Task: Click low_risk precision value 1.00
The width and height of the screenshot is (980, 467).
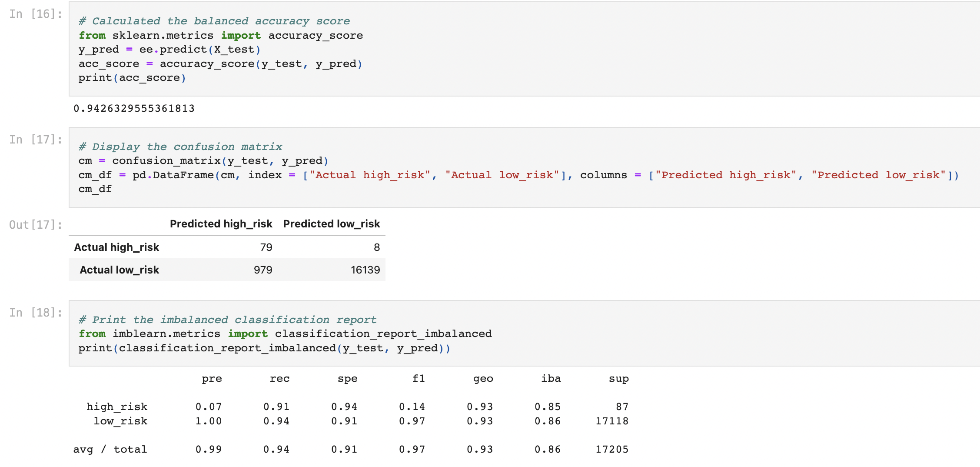Action: 209,421
